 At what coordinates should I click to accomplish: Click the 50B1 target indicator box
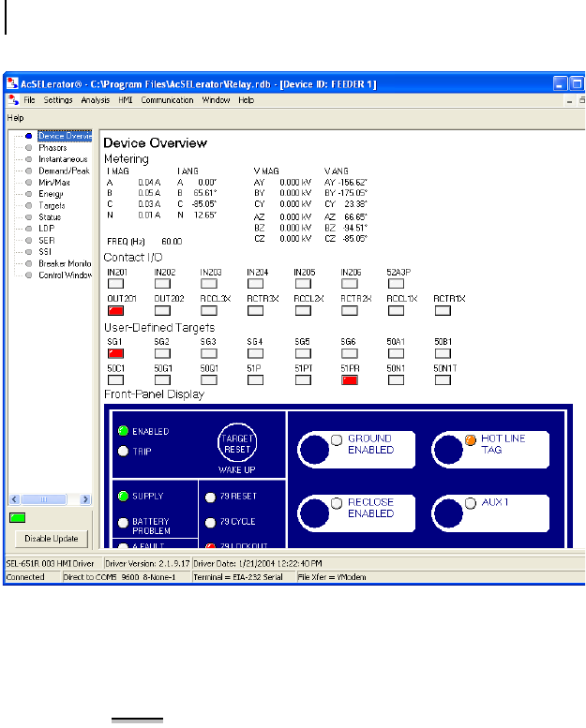tap(443, 353)
